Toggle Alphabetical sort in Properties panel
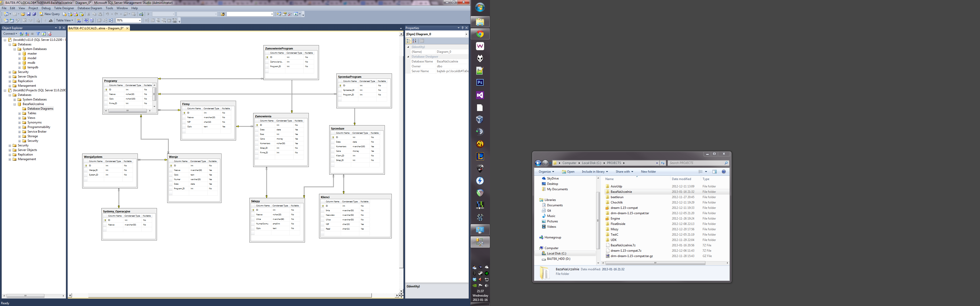This screenshot has width=980, height=306. click(x=414, y=41)
